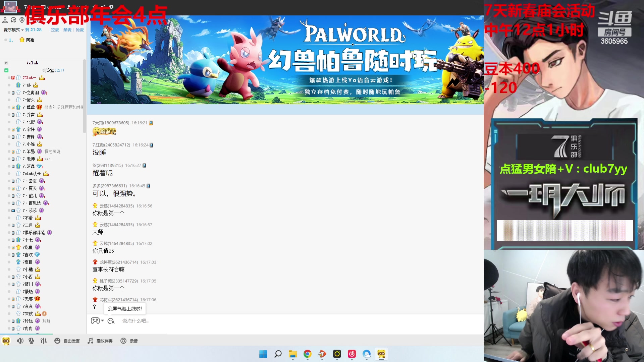Image resolution: width=644 pixels, height=362 pixels.
Task: Click sender name 多多(2987366631)
Action: click(110, 186)
